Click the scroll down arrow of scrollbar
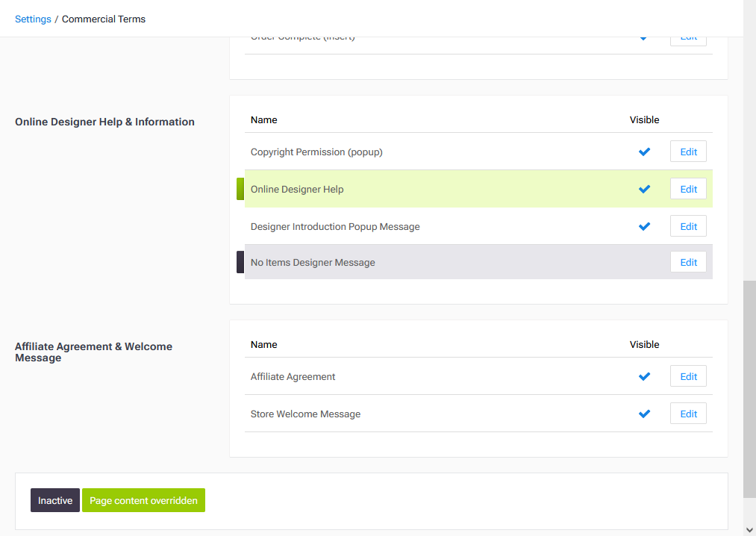The height and width of the screenshot is (536, 756). tap(749, 529)
